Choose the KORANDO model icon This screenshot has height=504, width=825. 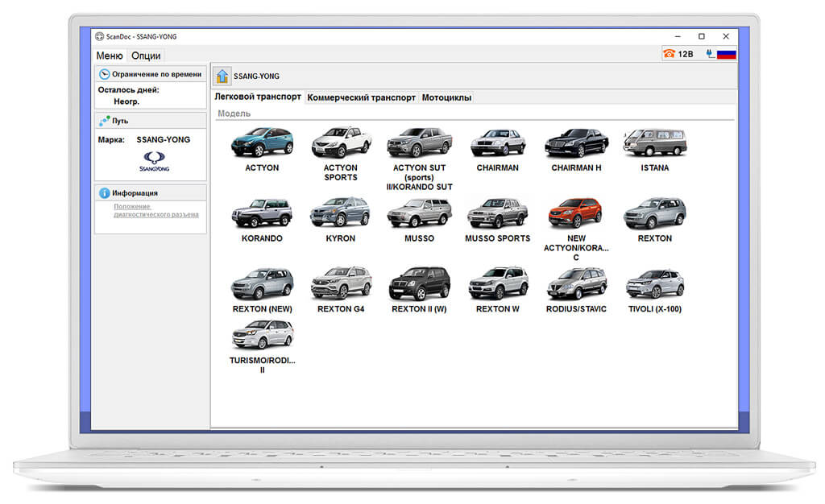pos(262,213)
